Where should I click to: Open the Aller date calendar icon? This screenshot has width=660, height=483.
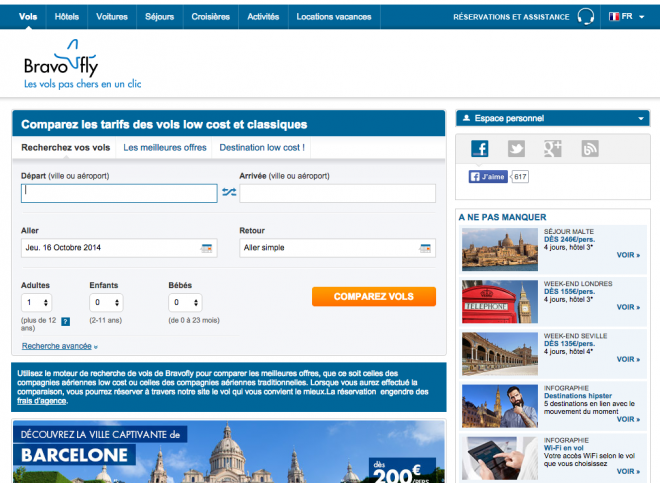coord(206,248)
